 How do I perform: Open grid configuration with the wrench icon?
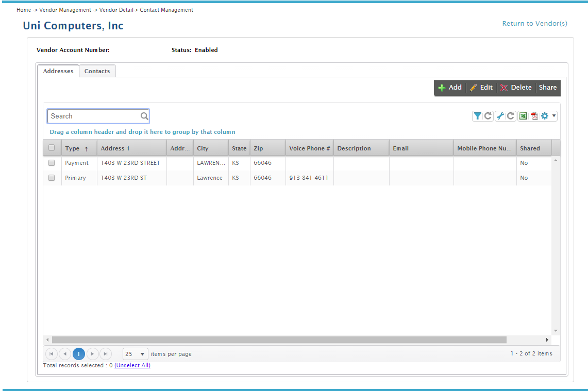coord(500,116)
